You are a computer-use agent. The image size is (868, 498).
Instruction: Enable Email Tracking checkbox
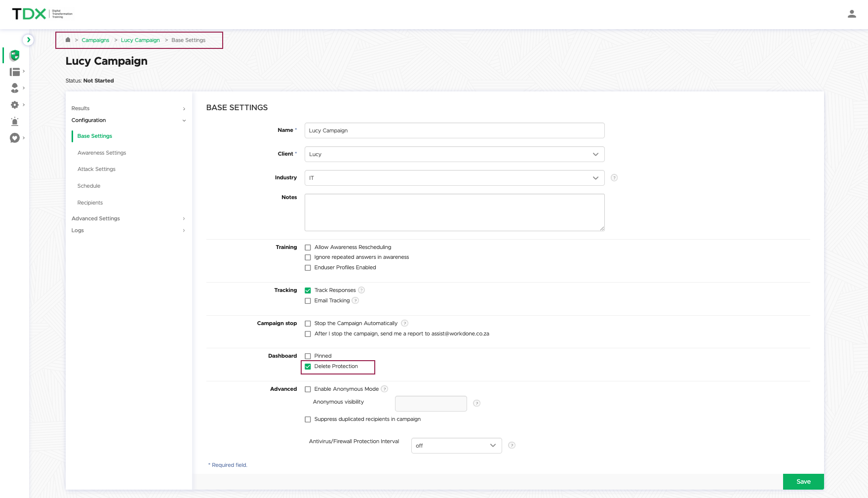(x=308, y=301)
